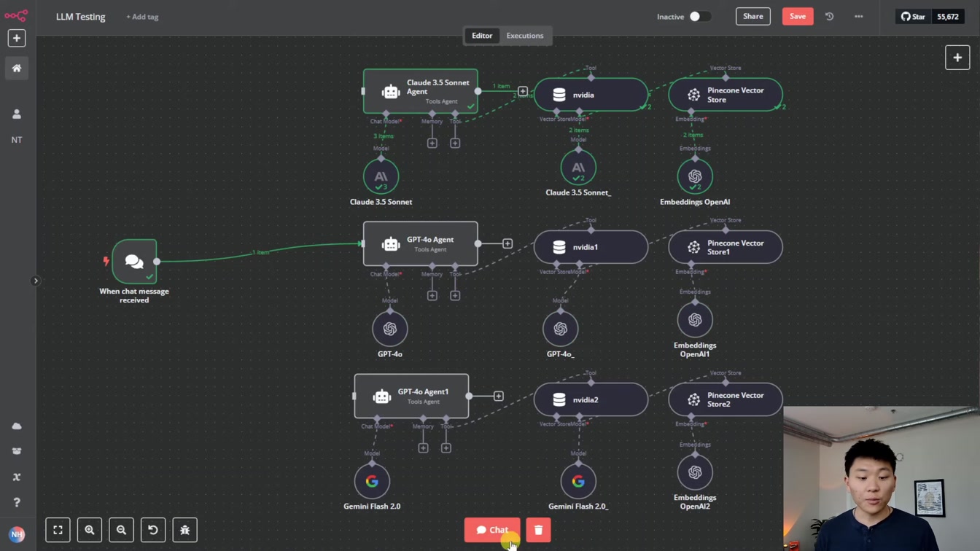Select the GPT-4o model node
Image resolution: width=980 pixels, height=551 pixels.
(x=390, y=329)
